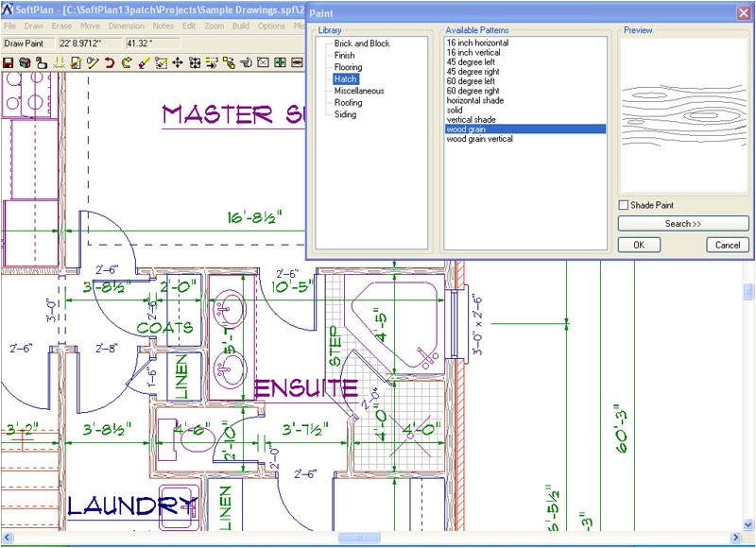Screen dimensions: 756x548
Task: Click the Redo yellow arrow icon
Action: [x=126, y=62]
